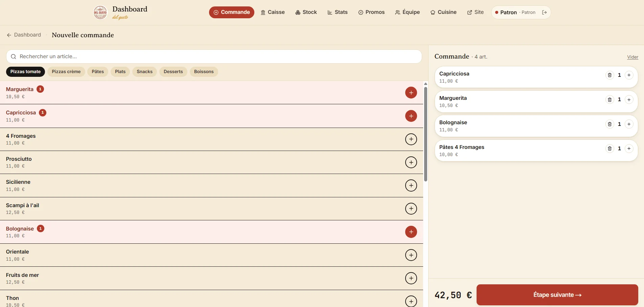Image resolution: width=644 pixels, height=307 pixels.
Task: Open the Commande page in the top navigation
Action: [x=232, y=12]
